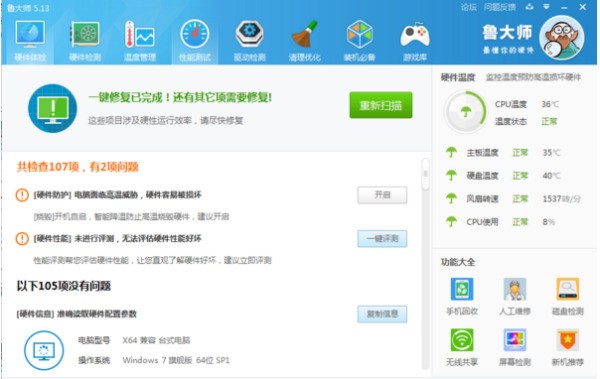Click the computer model icon under 硬件信息
Screen dimensions: 600x379
[44, 351]
